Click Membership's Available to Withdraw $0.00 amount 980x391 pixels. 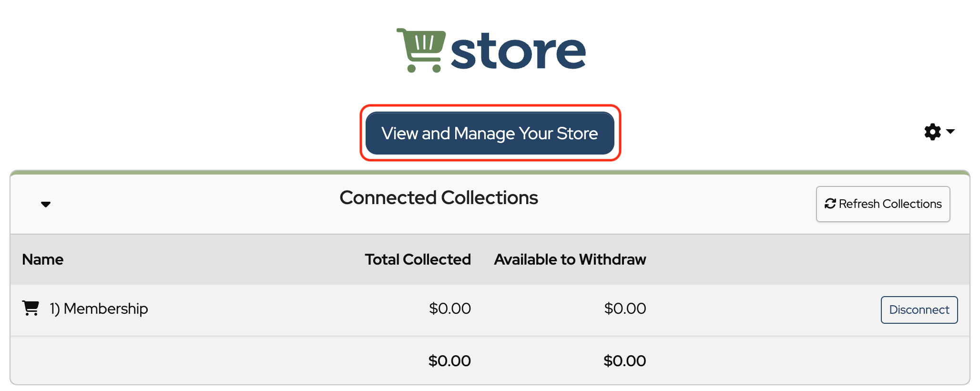[x=625, y=309]
